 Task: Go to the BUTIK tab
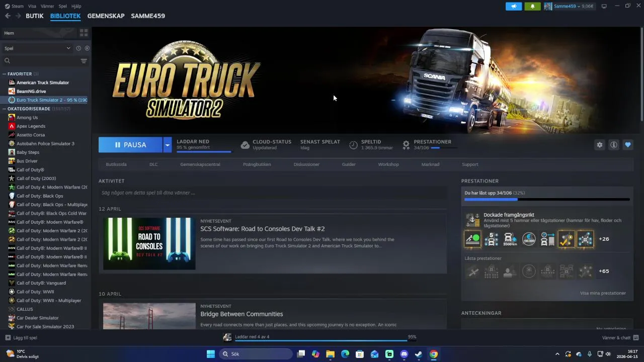35,16
